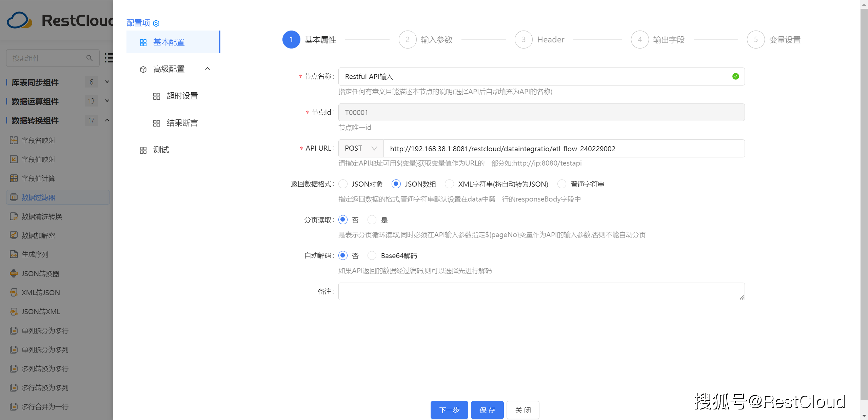This screenshot has height=420, width=868.
Task: Open the 基本配置 menu item
Action: 173,42
